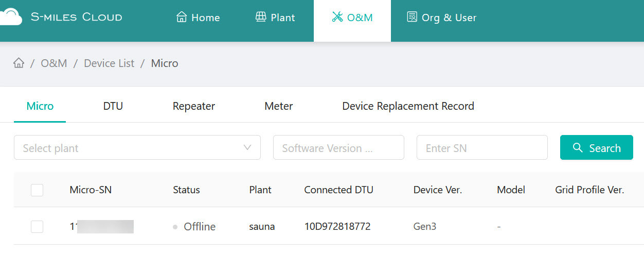Viewport: 644px width, 269px height.
Task: Click the Device List breadcrumb link
Action: tap(109, 63)
